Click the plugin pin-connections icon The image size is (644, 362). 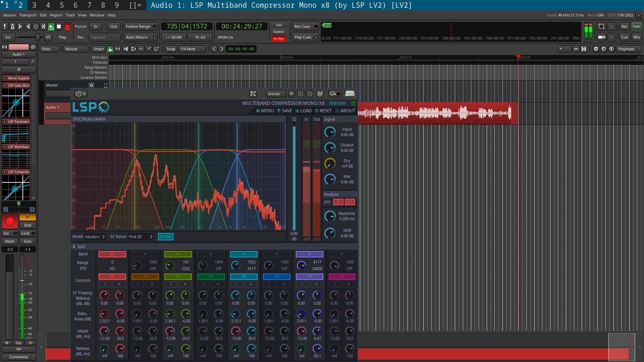point(253,94)
